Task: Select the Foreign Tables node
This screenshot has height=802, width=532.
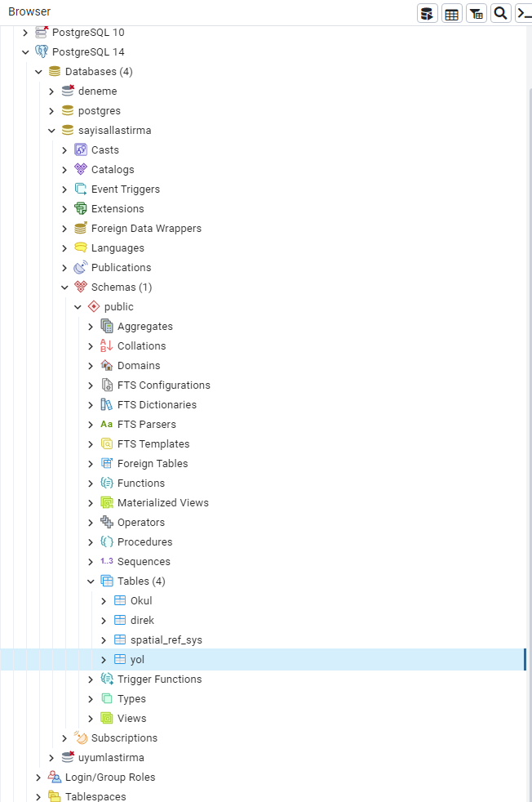Action: click(153, 463)
